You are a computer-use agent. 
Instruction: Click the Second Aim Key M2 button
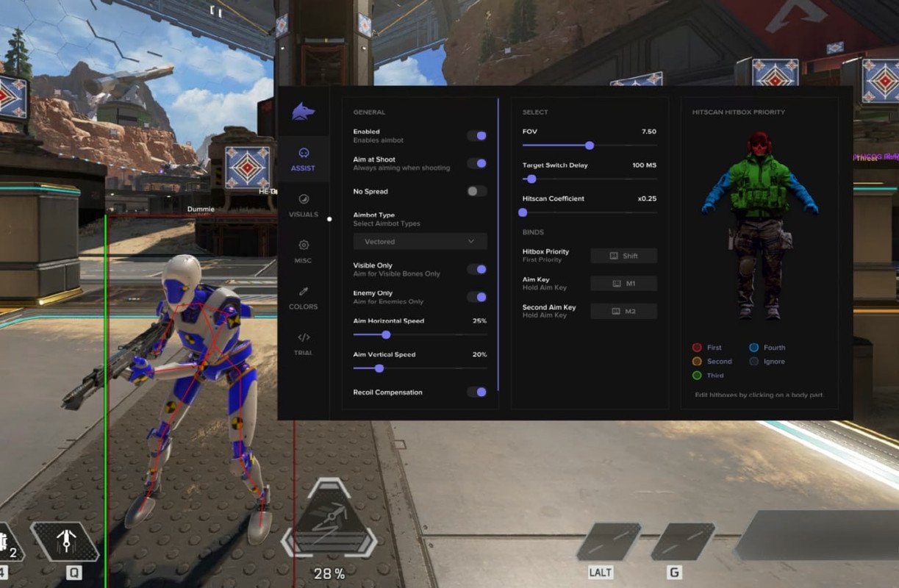(x=623, y=312)
